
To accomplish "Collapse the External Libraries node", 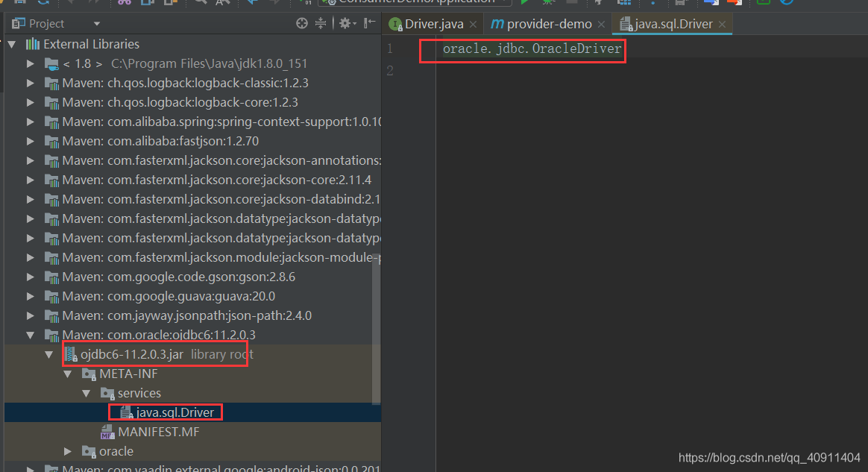I will 12,44.
